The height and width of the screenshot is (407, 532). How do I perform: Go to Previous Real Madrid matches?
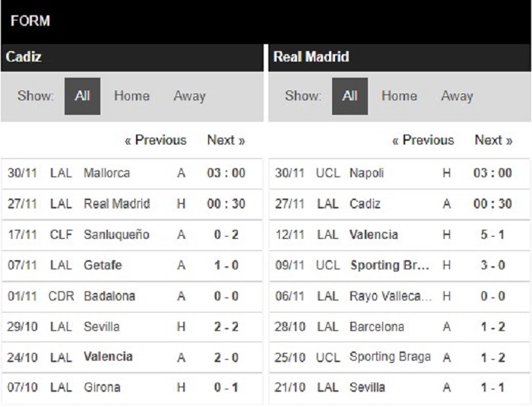(x=423, y=140)
